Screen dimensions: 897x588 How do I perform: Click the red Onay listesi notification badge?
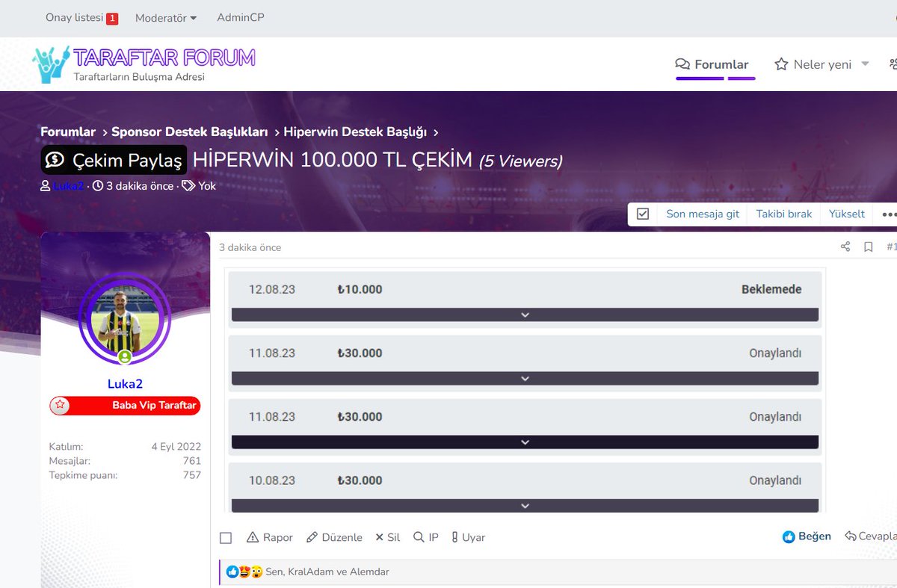coord(112,19)
